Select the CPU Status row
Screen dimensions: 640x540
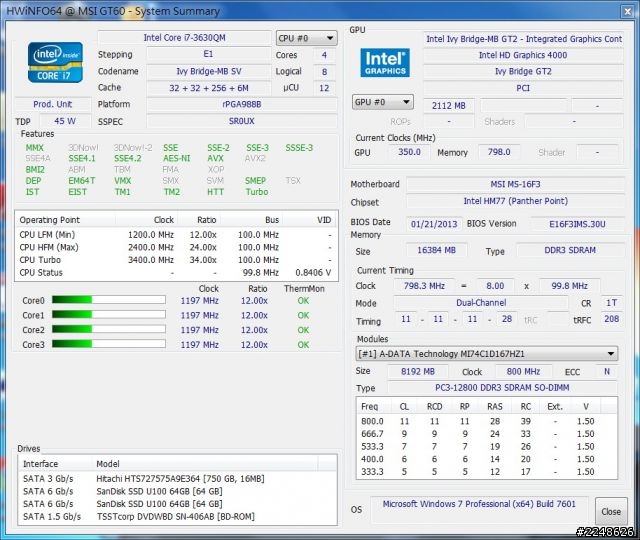[x=176, y=273]
